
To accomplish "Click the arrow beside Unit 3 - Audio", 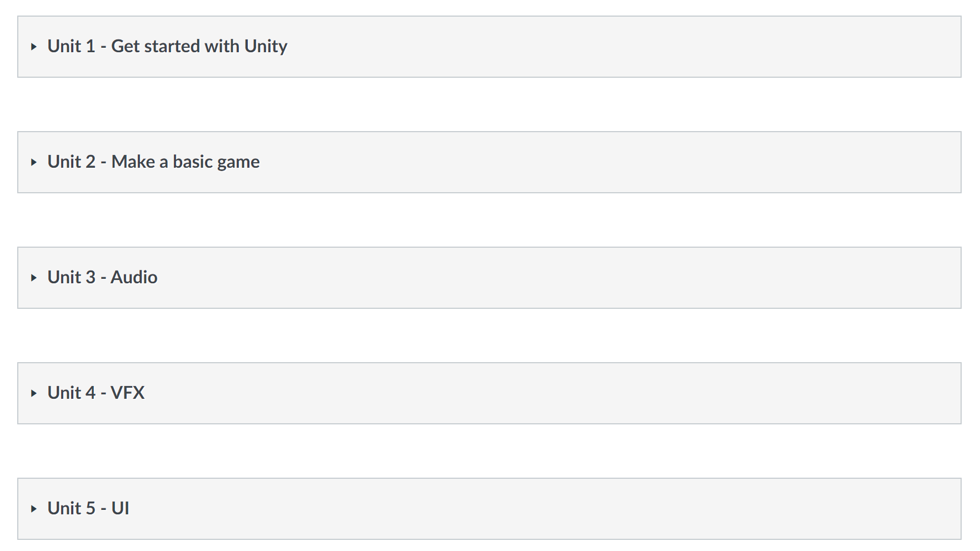I will [34, 278].
